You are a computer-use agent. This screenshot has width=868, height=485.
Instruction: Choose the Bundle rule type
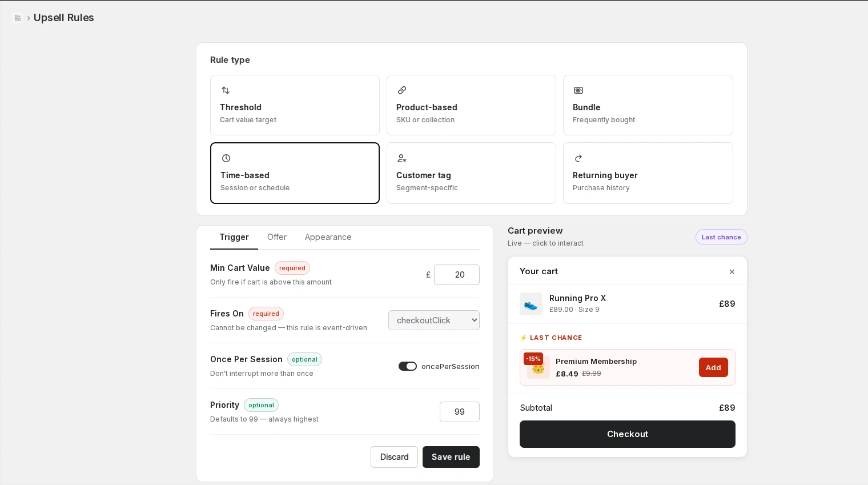[648, 105]
